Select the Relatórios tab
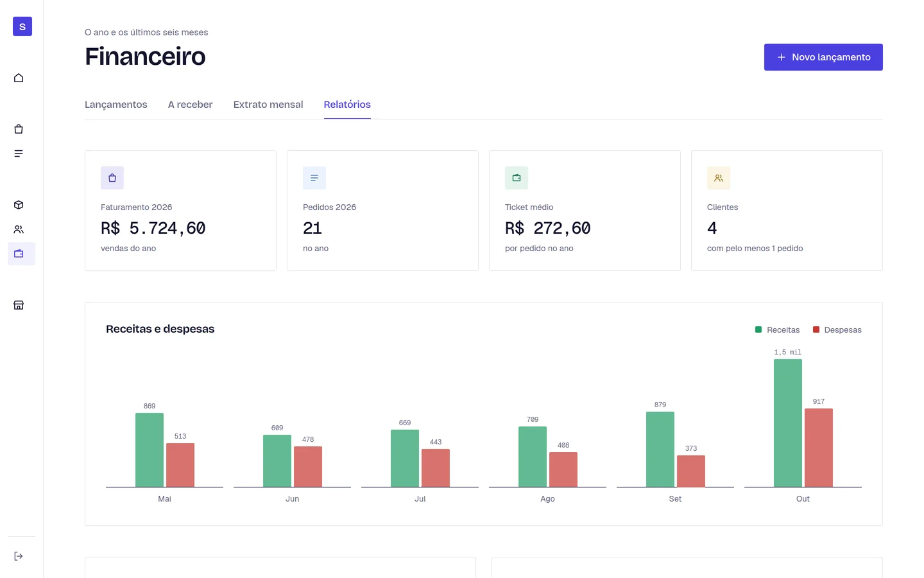Image resolution: width=924 pixels, height=578 pixels. pos(347,105)
